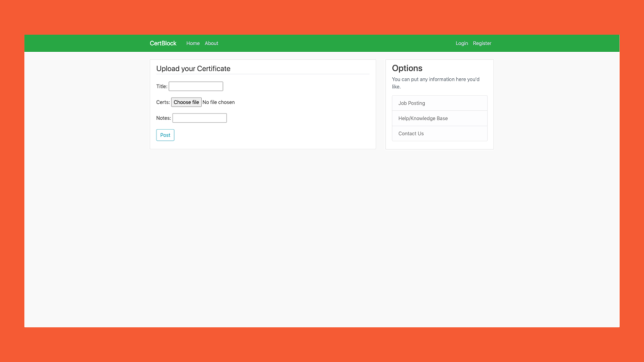Image resolution: width=644 pixels, height=362 pixels.
Task: Open the CertBlock brand link
Action: (163, 43)
